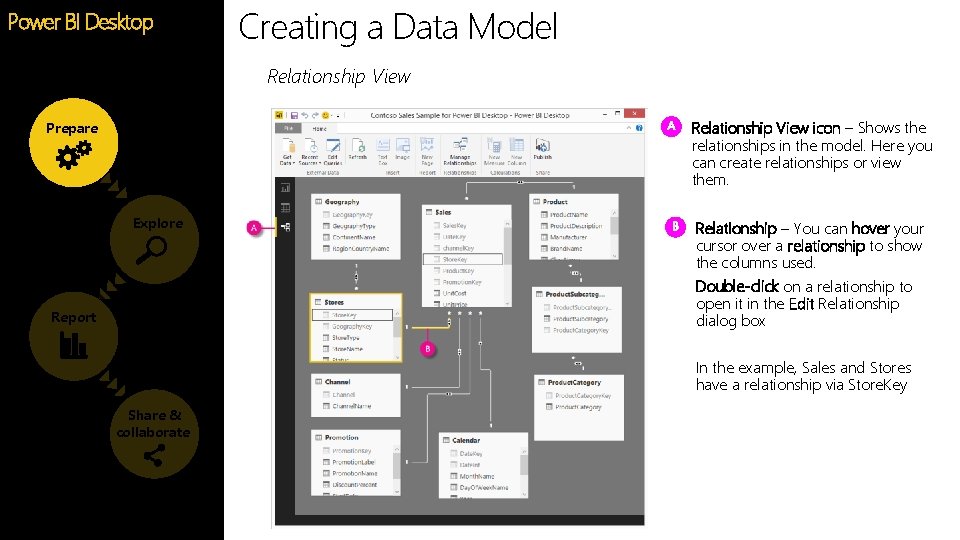This screenshot has height=540, width=960.
Task: Switch to Report view sidebar icon
Action: [285, 188]
